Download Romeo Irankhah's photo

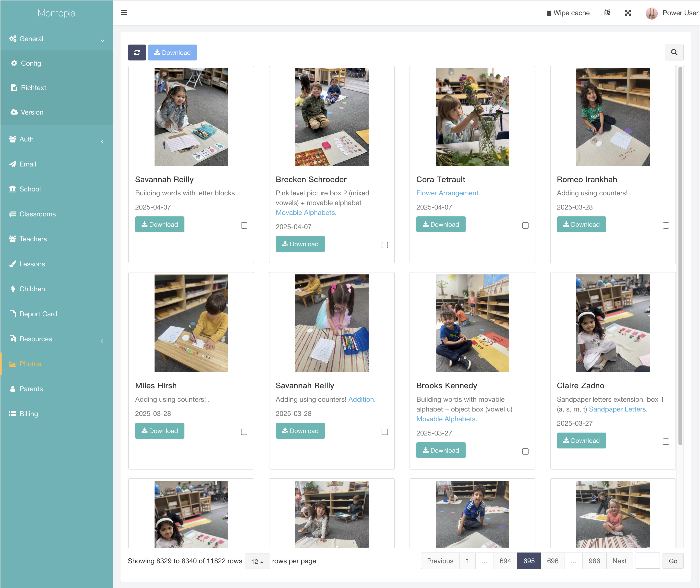581,225
